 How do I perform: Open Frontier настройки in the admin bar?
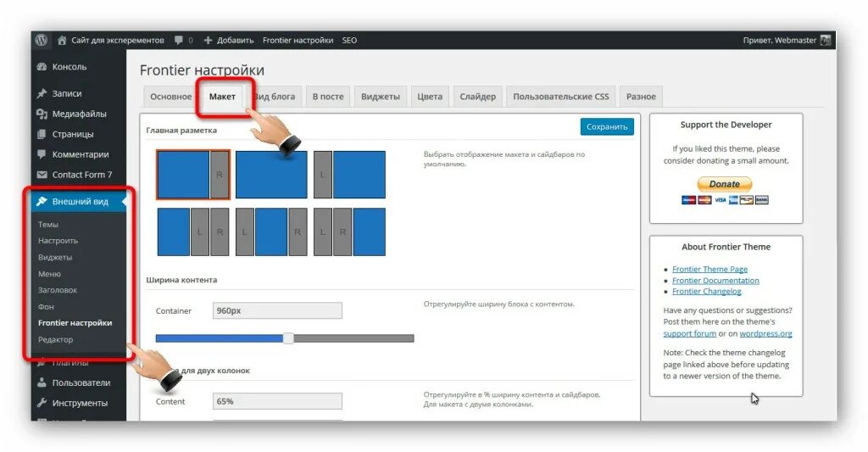pyautogui.click(x=298, y=40)
